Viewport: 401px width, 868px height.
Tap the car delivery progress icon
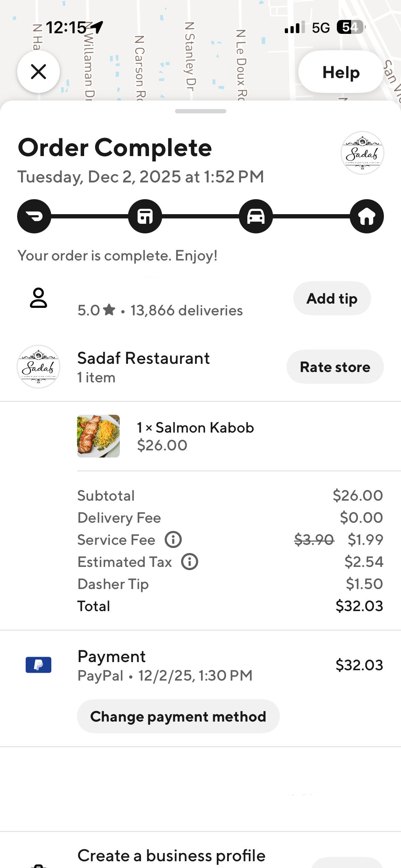click(x=256, y=216)
